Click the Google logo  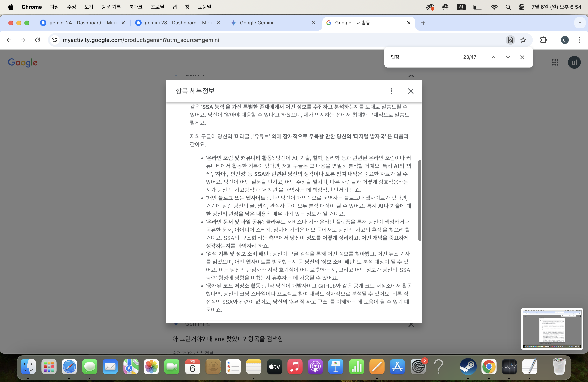click(23, 62)
